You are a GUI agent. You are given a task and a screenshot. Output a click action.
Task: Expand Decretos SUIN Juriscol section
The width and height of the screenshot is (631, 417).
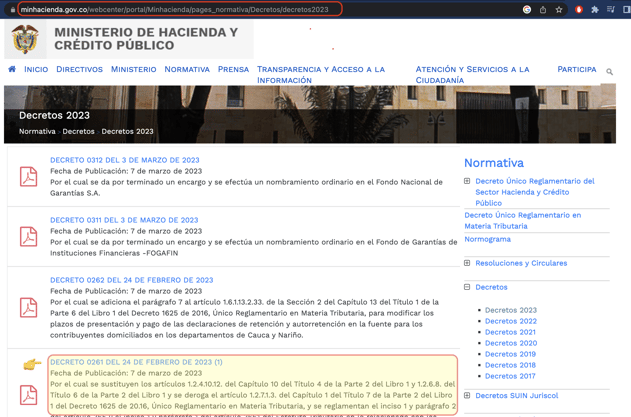pos(467,395)
